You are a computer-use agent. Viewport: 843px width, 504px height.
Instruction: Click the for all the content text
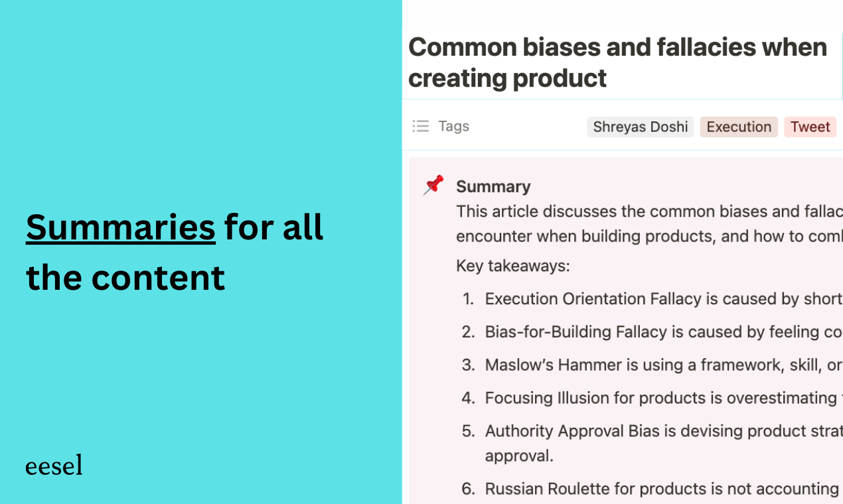coord(175,252)
